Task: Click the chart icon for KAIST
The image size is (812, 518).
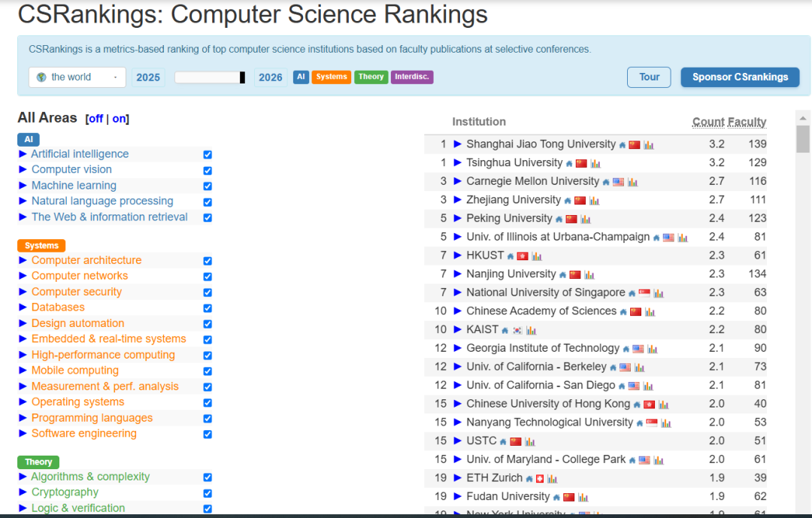Action: [532, 330]
